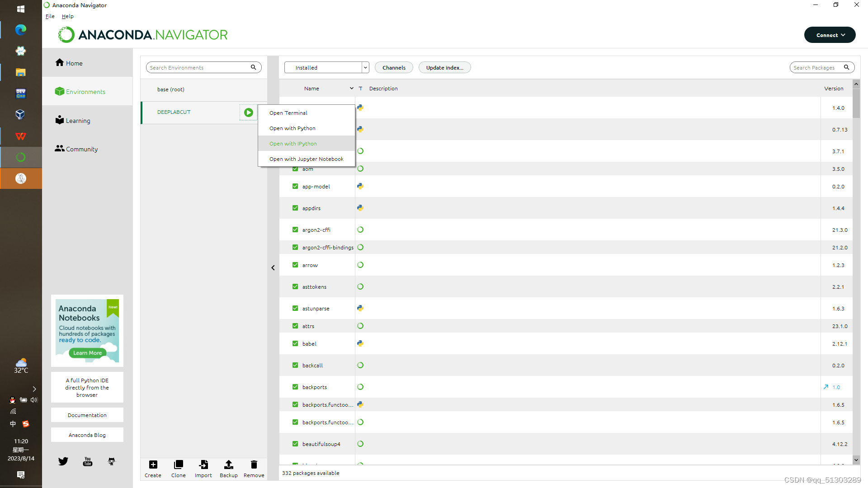
Task: Open the Twitter link icon
Action: pyautogui.click(x=63, y=461)
